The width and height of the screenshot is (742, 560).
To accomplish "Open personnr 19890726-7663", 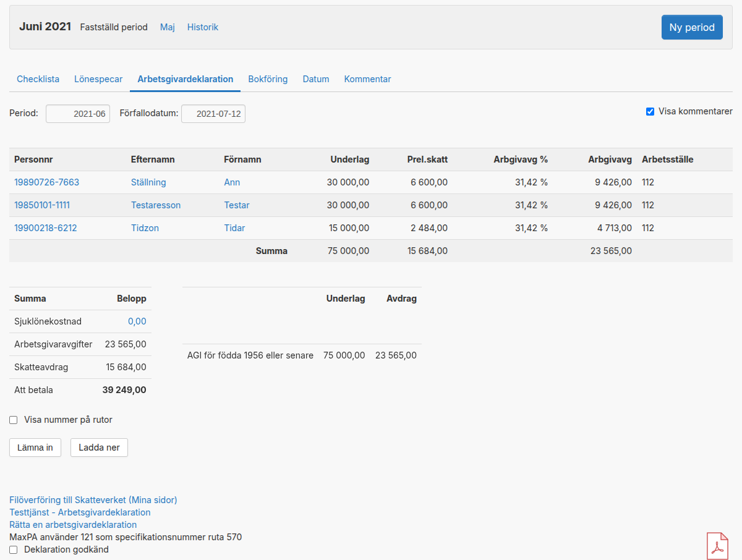I will tap(47, 182).
